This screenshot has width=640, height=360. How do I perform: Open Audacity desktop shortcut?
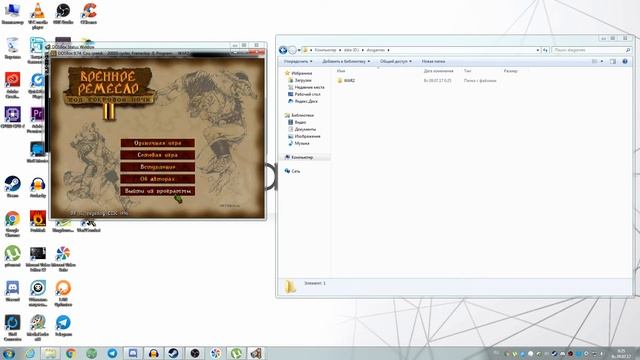tap(38, 187)
